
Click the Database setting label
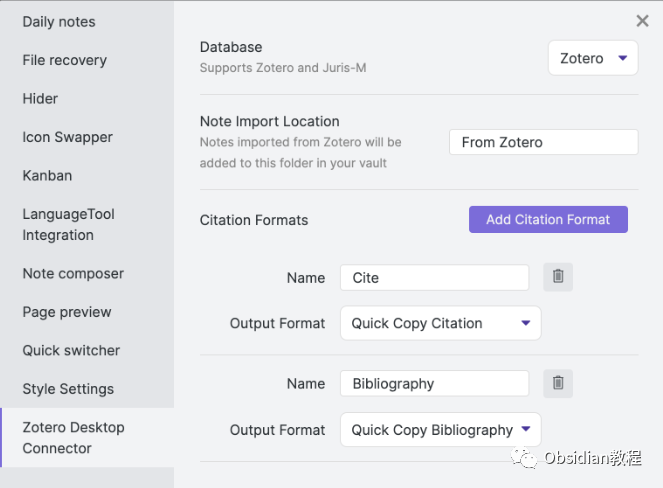click(231, 47)
